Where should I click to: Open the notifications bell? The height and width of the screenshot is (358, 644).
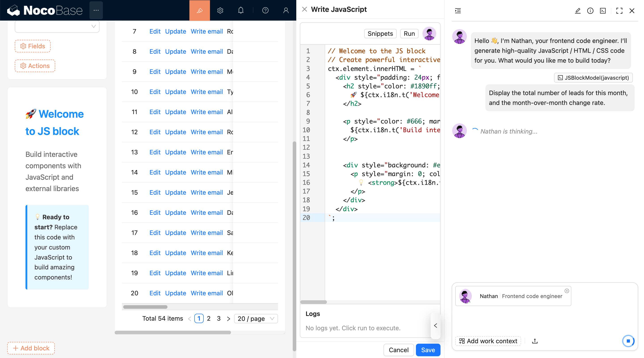[241, 10]
